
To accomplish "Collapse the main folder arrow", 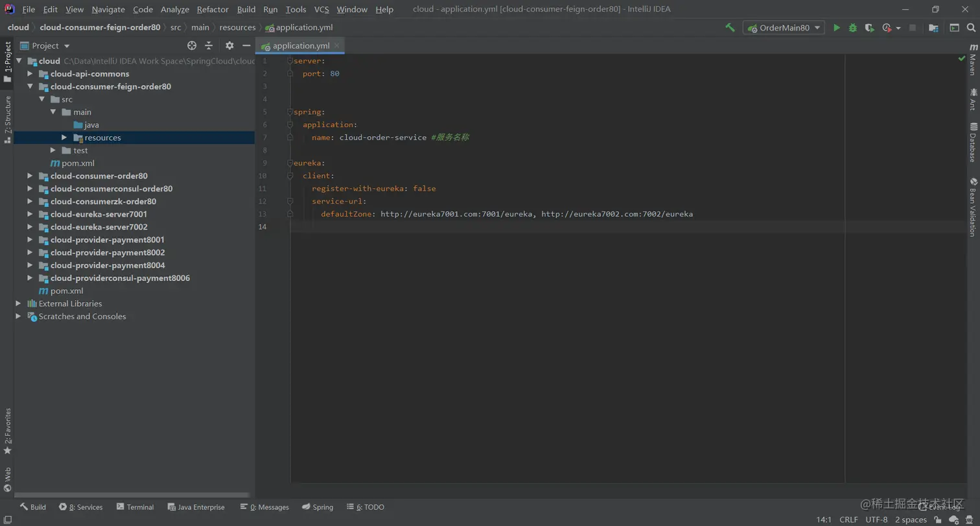I will coord(53,112).
